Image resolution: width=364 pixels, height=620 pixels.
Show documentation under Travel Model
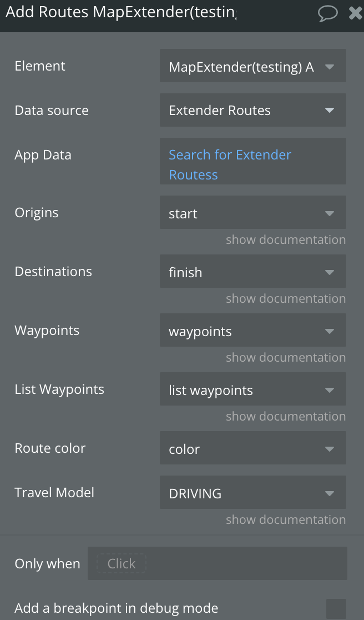coord(286,519)
